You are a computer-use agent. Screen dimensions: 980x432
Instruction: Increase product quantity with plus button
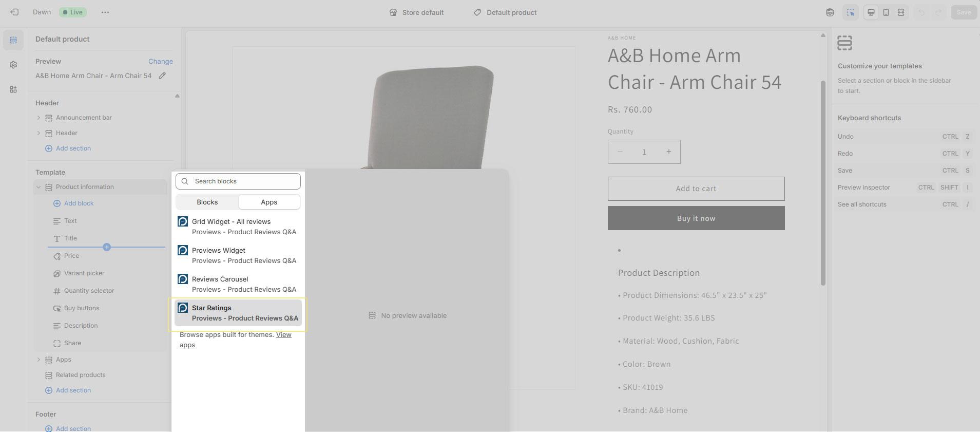pyautogui.click(x=668, y=152)
